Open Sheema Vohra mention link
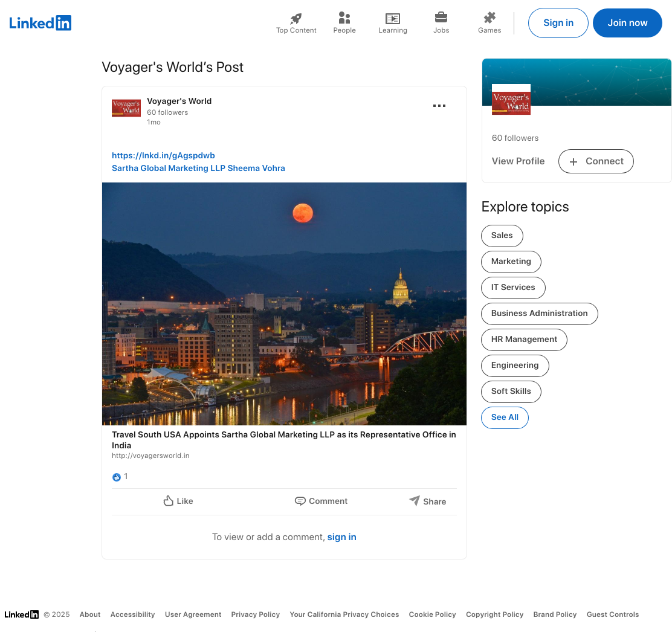Screen dimensions: 672x632 pyautogui.click(x=256, y=169)
